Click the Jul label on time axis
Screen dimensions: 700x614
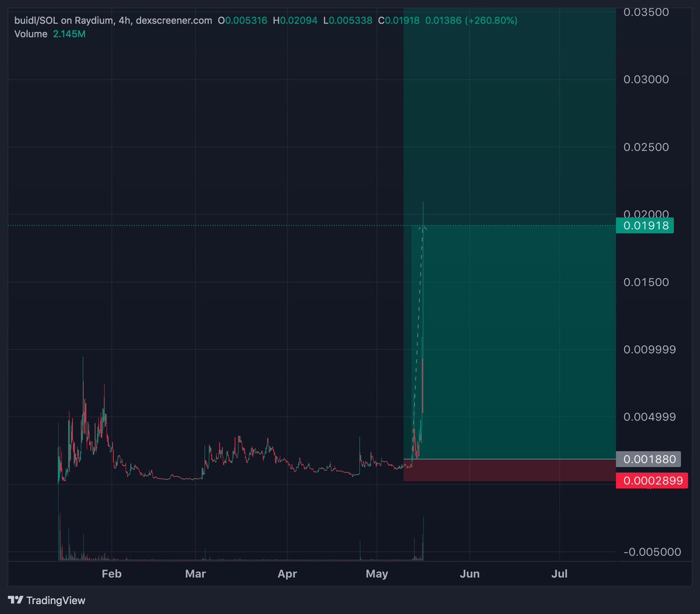pyautogui.click(x=559, y=574)
